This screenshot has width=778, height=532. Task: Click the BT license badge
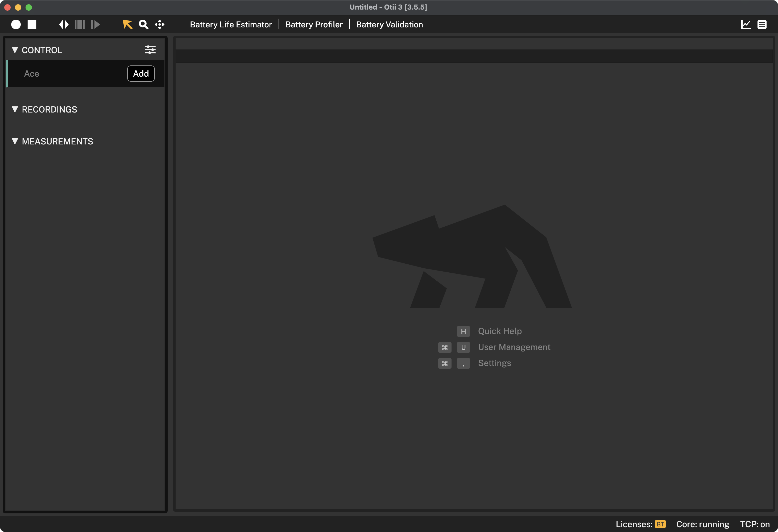click(x=660, y=524)
